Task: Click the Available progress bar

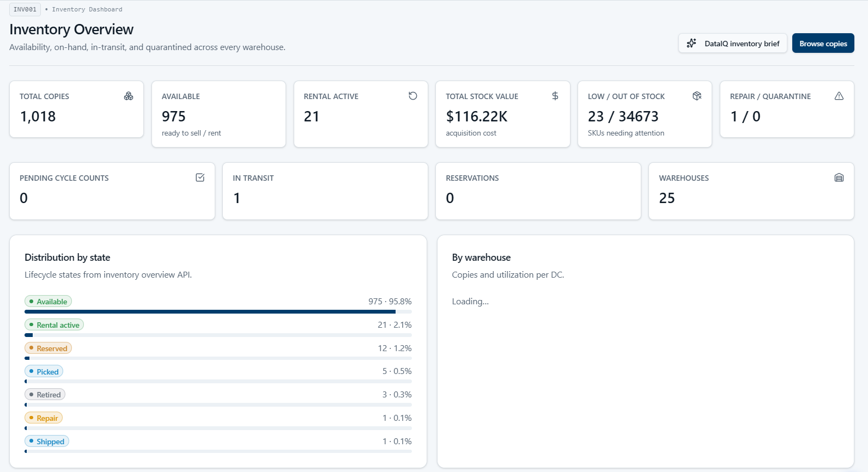Action: tap(218, 312)
